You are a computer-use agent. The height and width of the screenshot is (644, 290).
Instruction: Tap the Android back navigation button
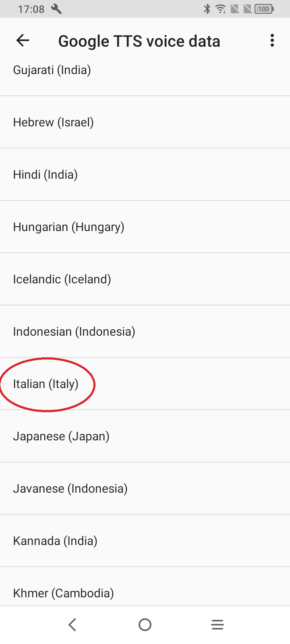tap(72, 625)
